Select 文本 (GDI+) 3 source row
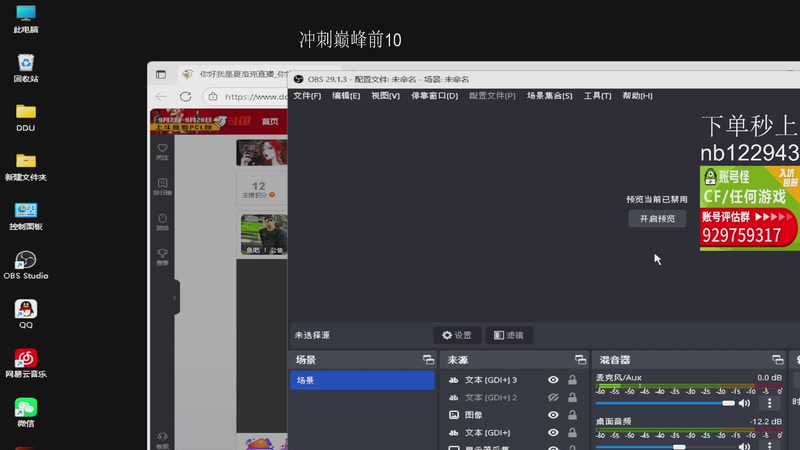800x450 pixels. pyautogui.click(x=512, y=380)
